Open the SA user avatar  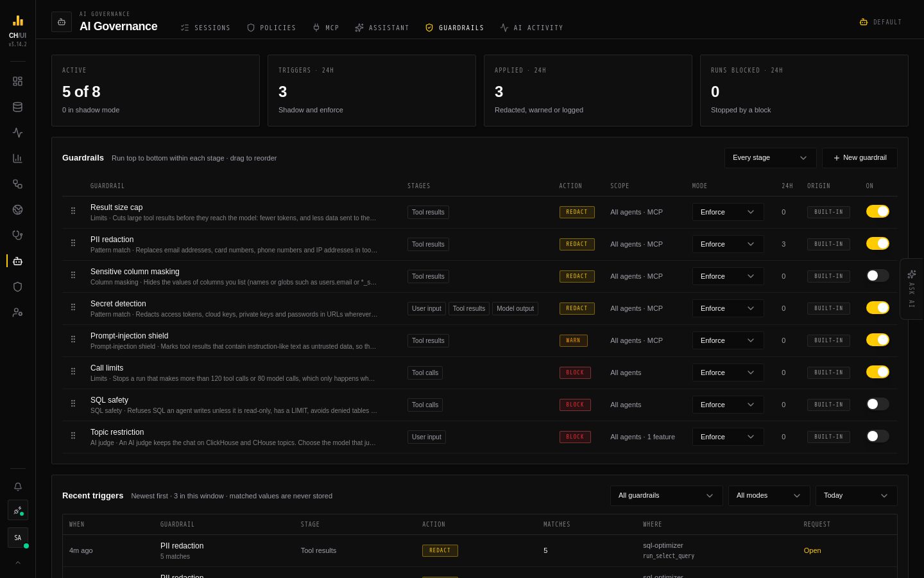17,538
